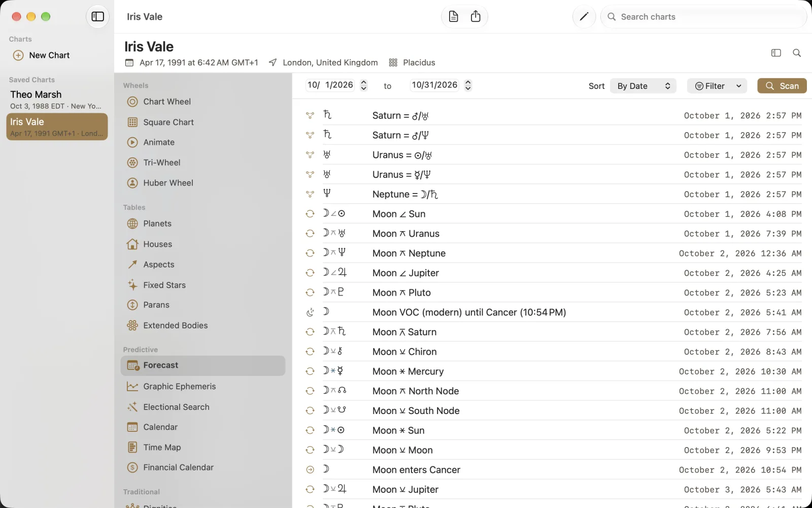Click the start date stepper arrows
The image size is (812, 508).
[363, 85]
